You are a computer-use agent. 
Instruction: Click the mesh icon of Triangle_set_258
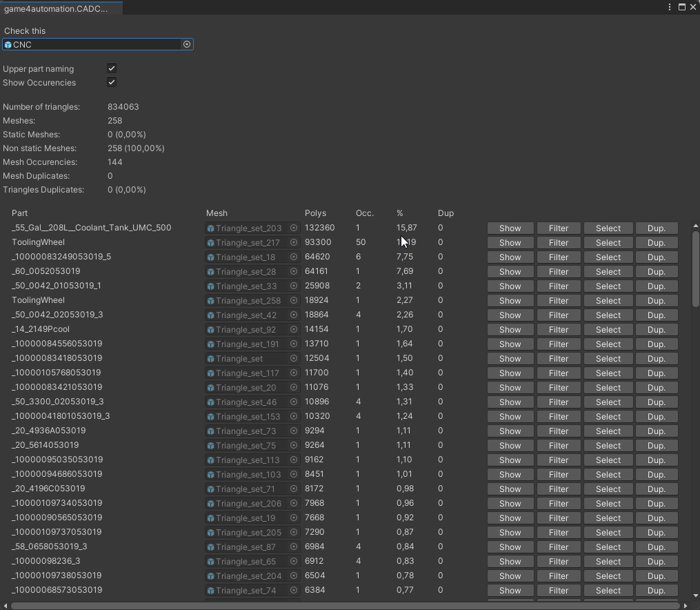[211, 301]
